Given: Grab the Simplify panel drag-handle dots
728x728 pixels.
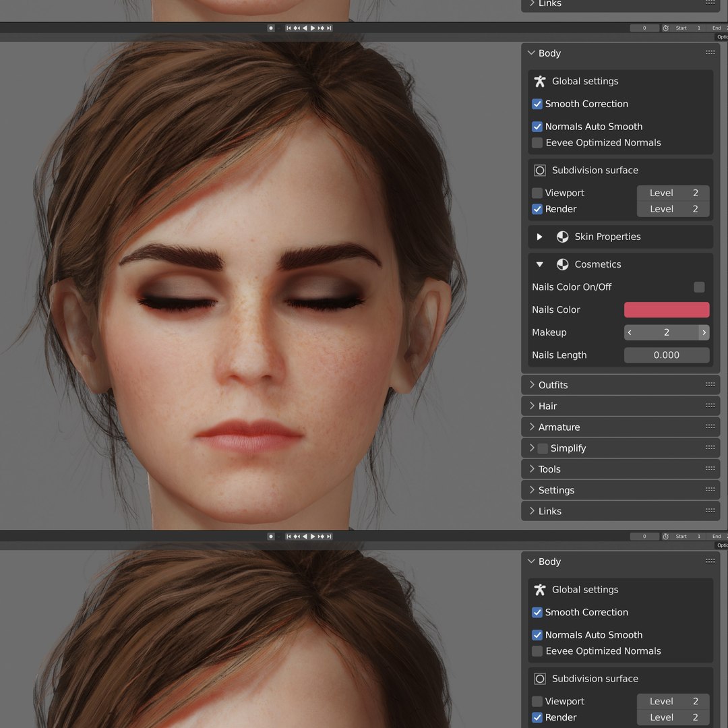Looking at the screenshot, I should tap(710, 448).
